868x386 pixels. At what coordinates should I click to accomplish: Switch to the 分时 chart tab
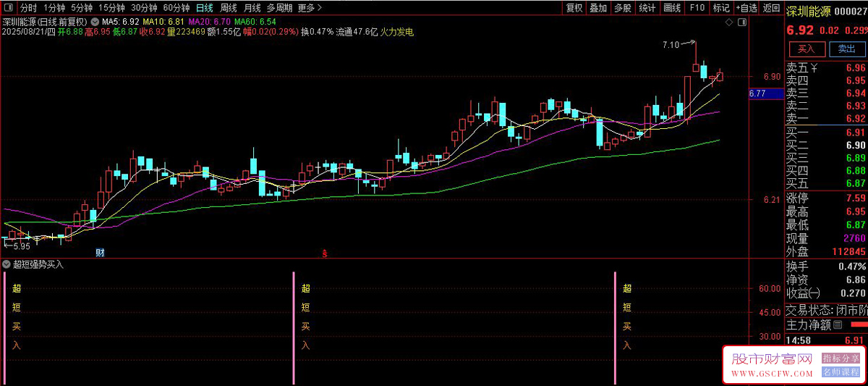coord(28,8)
